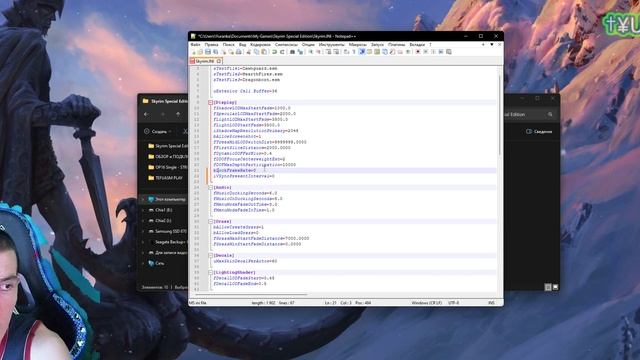Viewport: 640px width, 360px height.
Task: Click Notepad++ vertical scrollbar thumb
Action: tap(500, 114)
